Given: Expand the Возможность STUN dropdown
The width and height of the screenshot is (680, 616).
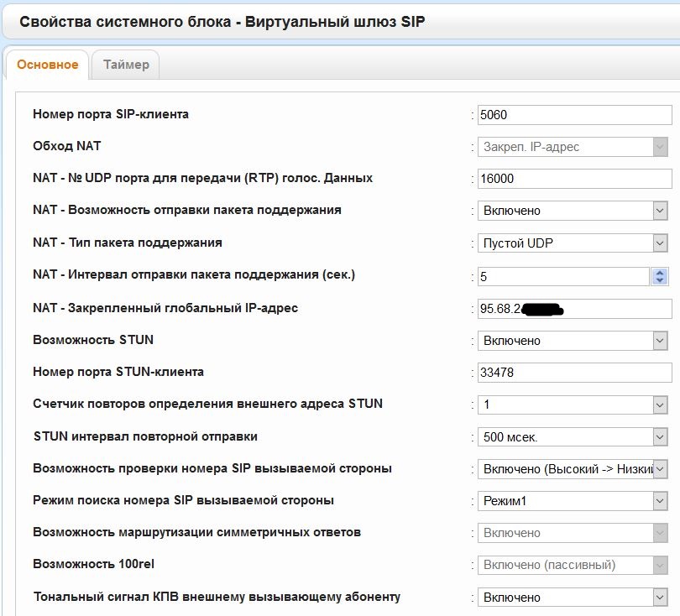Looking at the screenshot, I should (573, 341).
